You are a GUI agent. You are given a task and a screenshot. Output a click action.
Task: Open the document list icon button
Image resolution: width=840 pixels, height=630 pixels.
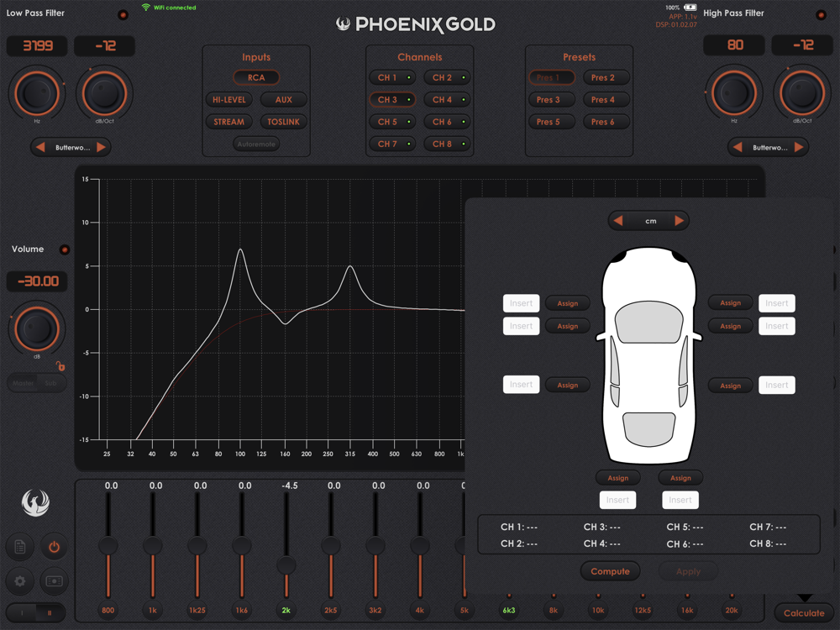pyautogui.click(x=20, y=547)
